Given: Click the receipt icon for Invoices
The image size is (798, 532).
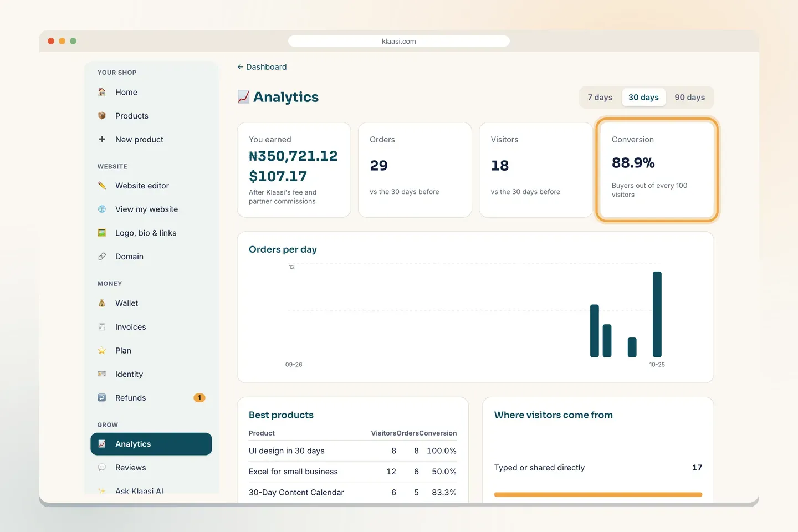Looking at the screenshot, I should click(102, 327).
